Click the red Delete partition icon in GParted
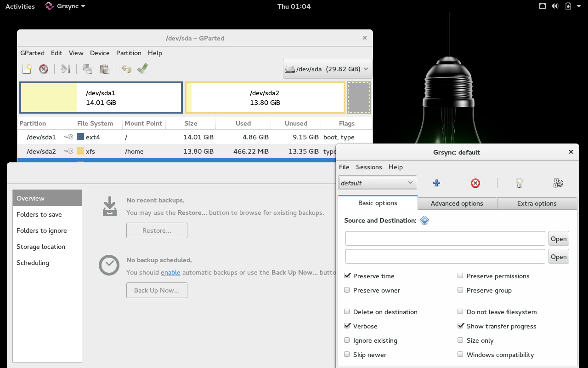The image size is (588, 368). [44, 69]
